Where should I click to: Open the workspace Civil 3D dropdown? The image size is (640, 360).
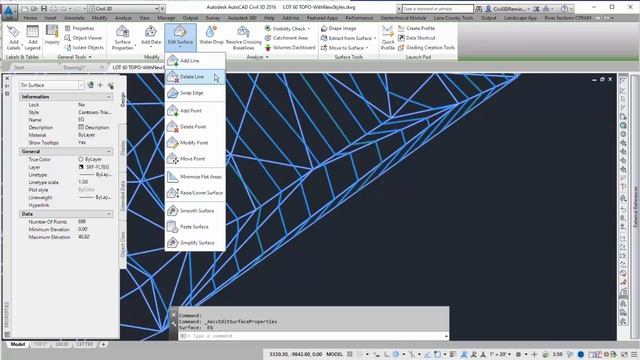click(124, 8)
